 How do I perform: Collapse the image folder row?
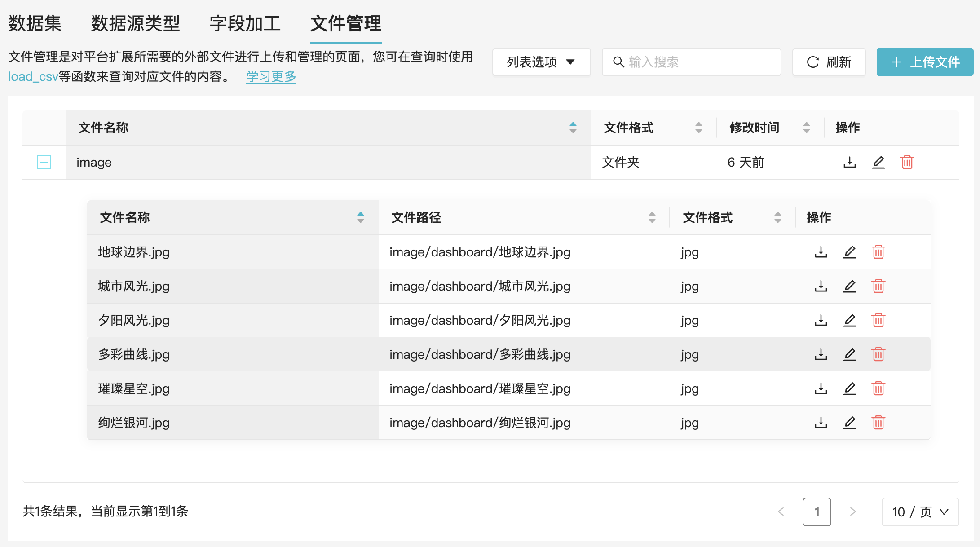point(44,162)
